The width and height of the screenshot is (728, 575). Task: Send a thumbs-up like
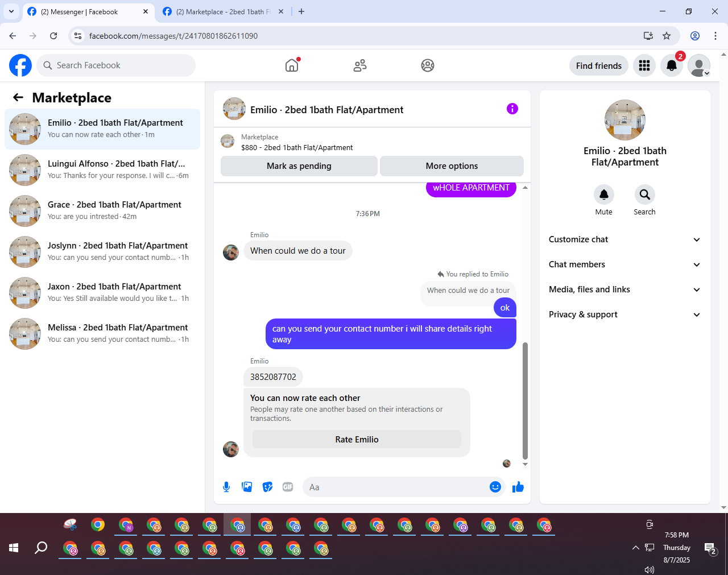(518, 487)
